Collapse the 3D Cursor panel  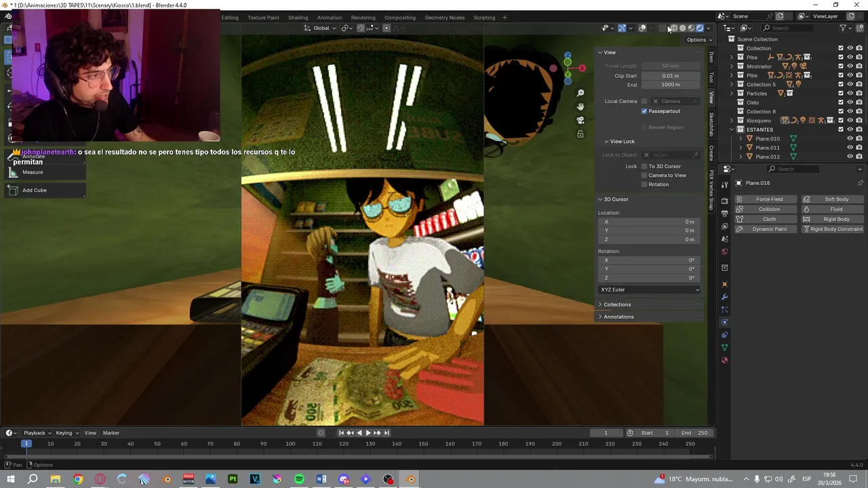pos(600,199)
